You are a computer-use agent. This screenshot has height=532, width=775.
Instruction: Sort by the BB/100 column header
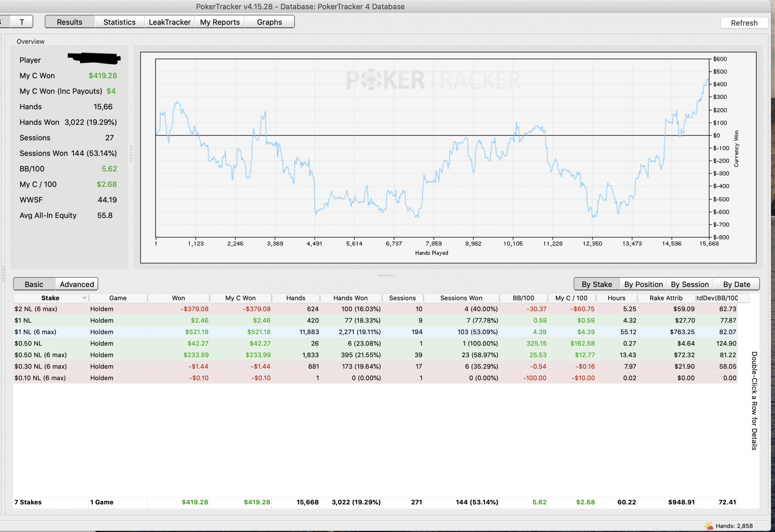pos(523,298)
